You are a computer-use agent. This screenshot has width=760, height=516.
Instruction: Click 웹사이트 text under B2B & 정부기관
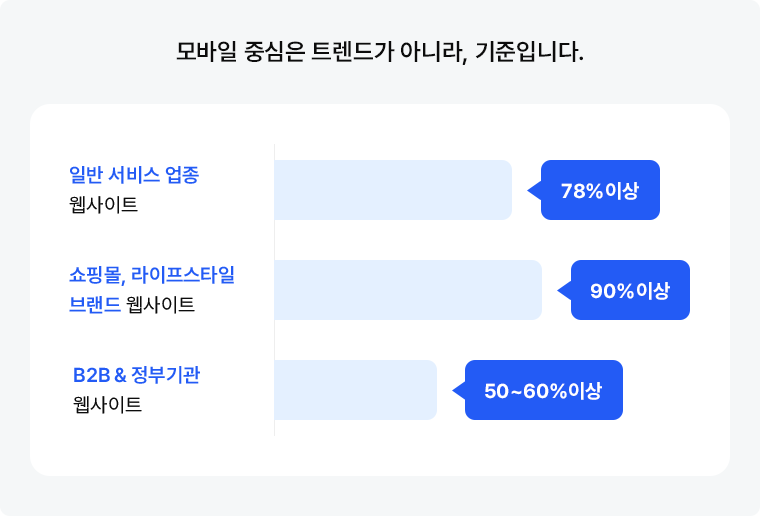tap(107, 405)
